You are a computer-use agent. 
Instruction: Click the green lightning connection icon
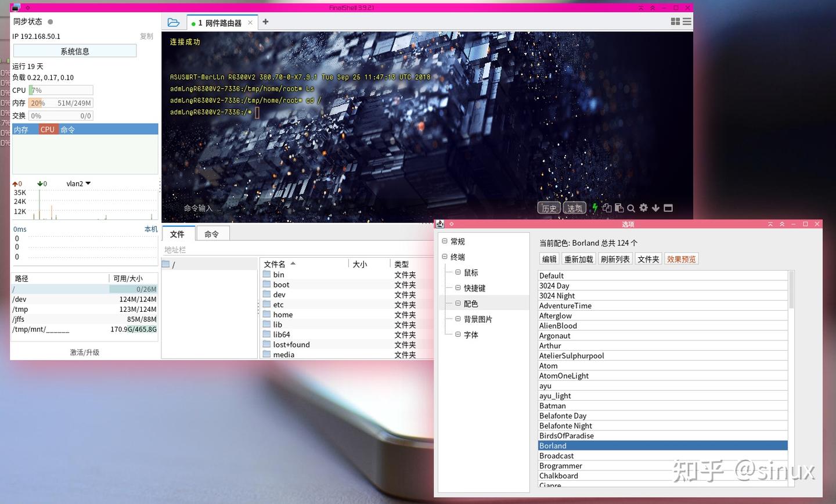(595, 207)
